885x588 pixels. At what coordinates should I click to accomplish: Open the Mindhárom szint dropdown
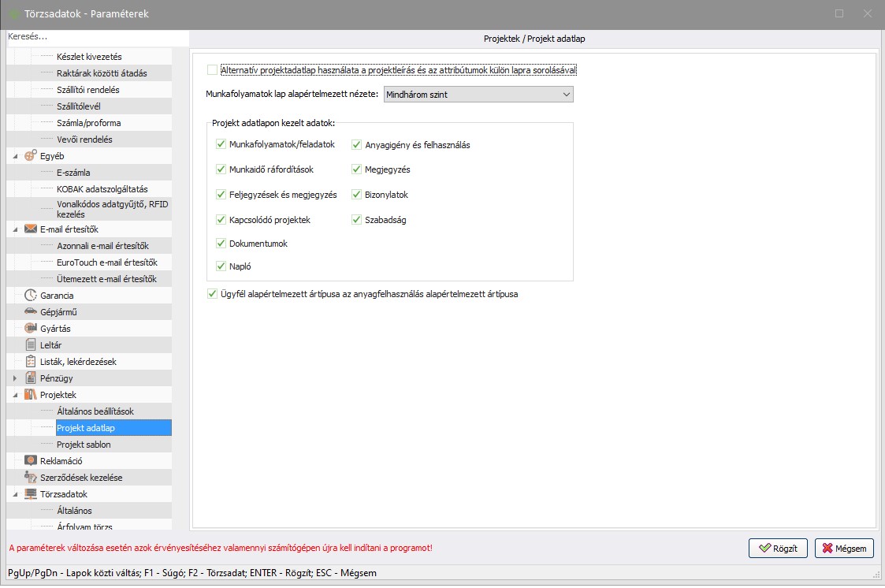point(478,95)
